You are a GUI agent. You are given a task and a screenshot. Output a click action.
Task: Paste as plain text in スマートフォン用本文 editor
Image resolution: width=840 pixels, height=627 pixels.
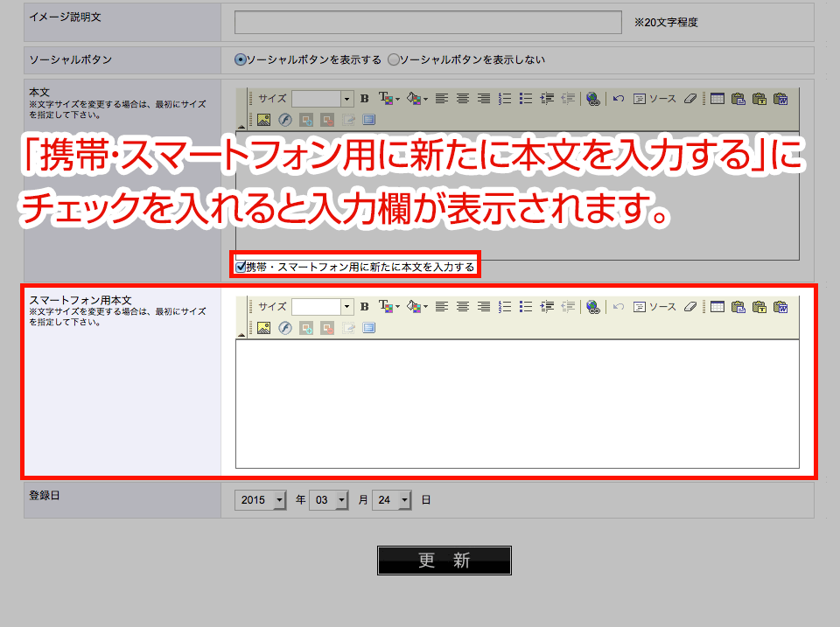pos(759,307)
